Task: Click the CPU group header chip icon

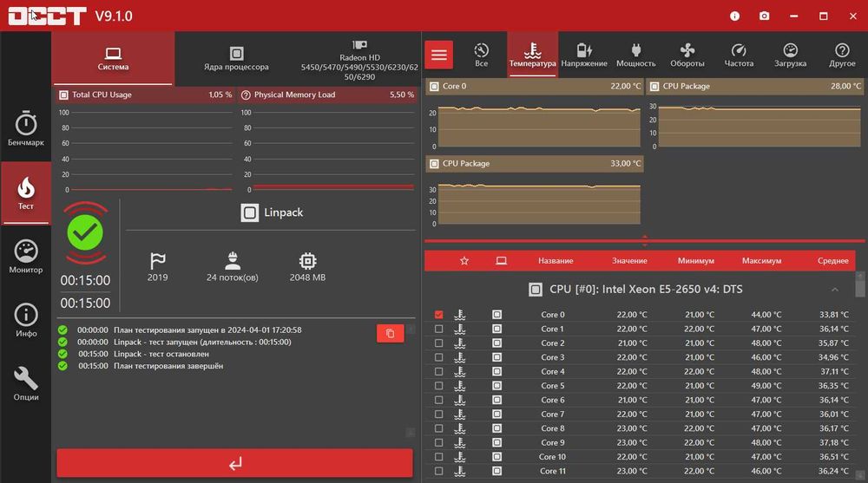Action: pos(536,290)
